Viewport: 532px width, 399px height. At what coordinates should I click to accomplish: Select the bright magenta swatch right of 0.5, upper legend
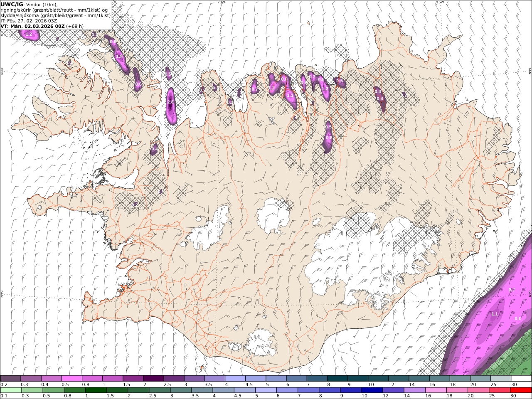coord(71,379)
